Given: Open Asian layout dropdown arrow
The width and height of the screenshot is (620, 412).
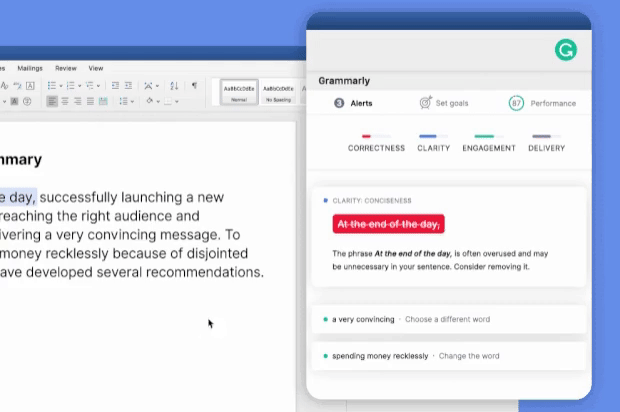Looking at the screenshot, I should [x=157, y=86].
